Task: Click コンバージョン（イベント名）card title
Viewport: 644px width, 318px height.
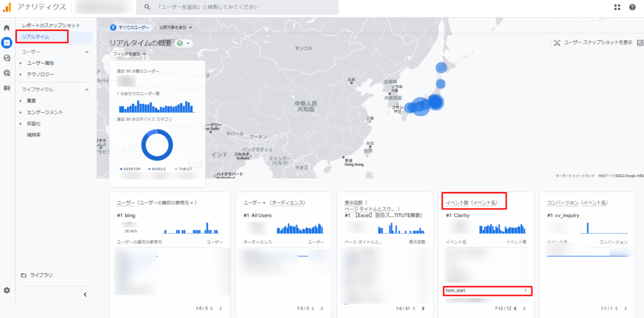Action: [577, 203]
